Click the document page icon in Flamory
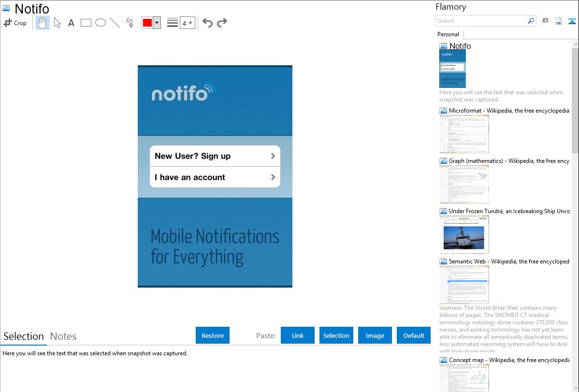The image size is (579, 392). (559, 21)
